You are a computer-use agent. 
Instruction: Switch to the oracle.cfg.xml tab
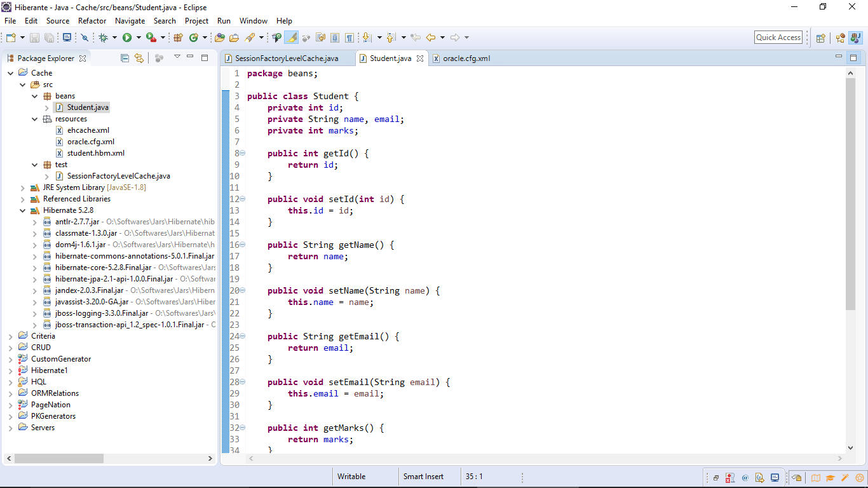(466, 58)
